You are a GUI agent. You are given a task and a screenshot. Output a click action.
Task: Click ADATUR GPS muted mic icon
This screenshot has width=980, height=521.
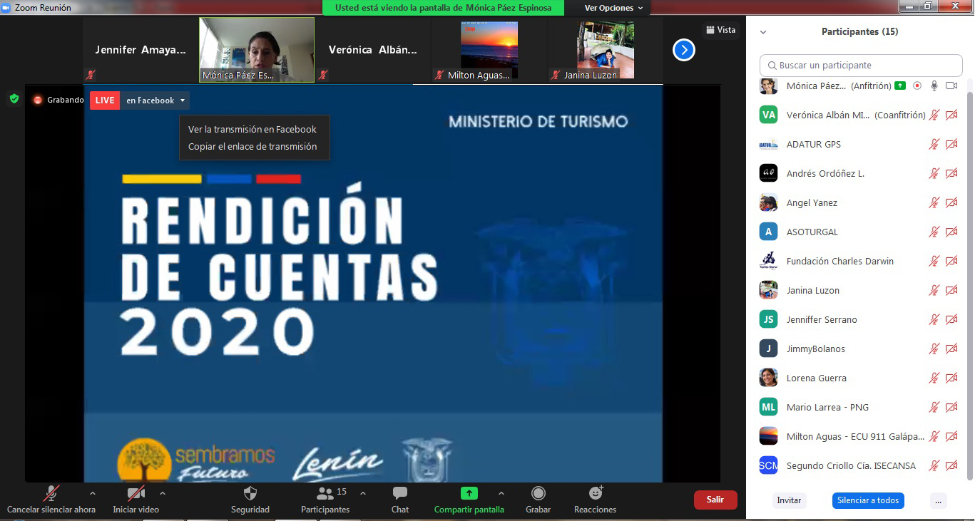pyautogui.click(x=934, y=144)
